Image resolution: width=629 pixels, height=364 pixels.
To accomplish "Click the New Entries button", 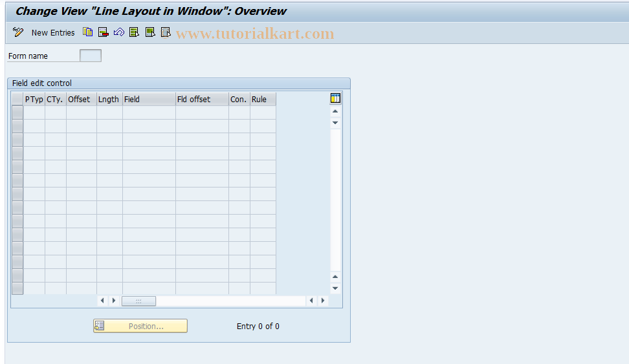I will click(x=53, y=32).
